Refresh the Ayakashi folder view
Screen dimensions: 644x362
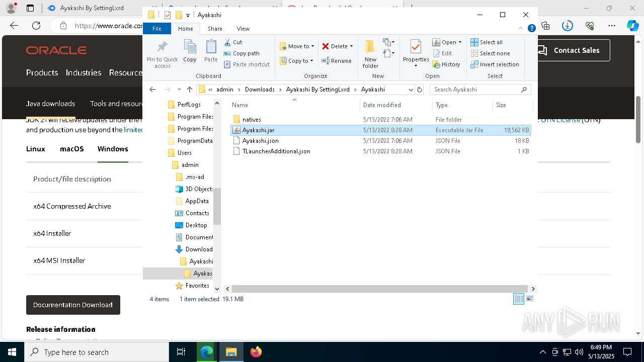coord(420,89)
